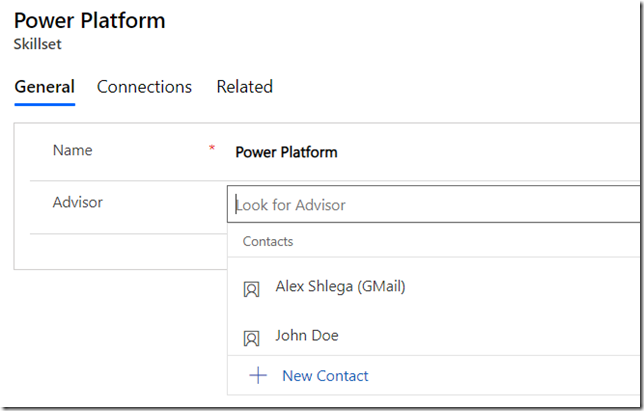Click the Contacts group header

(268, 241)
